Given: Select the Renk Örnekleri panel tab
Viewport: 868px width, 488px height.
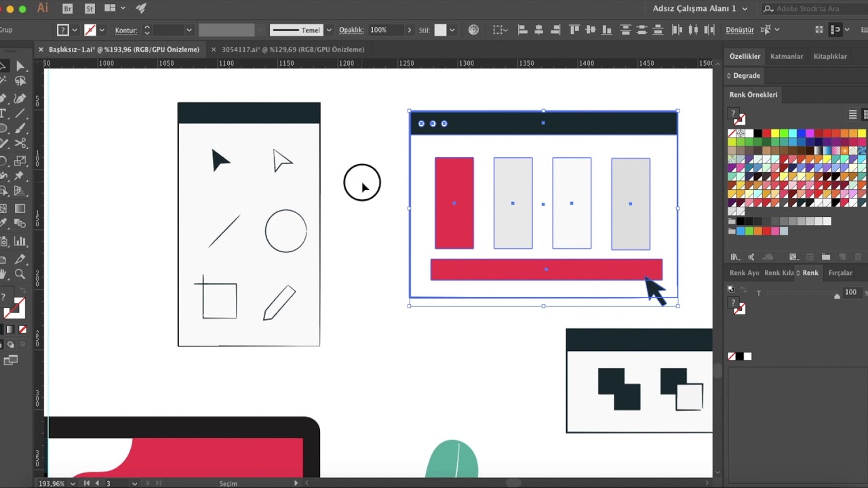Looking at the screenshot, I should 753,94.
